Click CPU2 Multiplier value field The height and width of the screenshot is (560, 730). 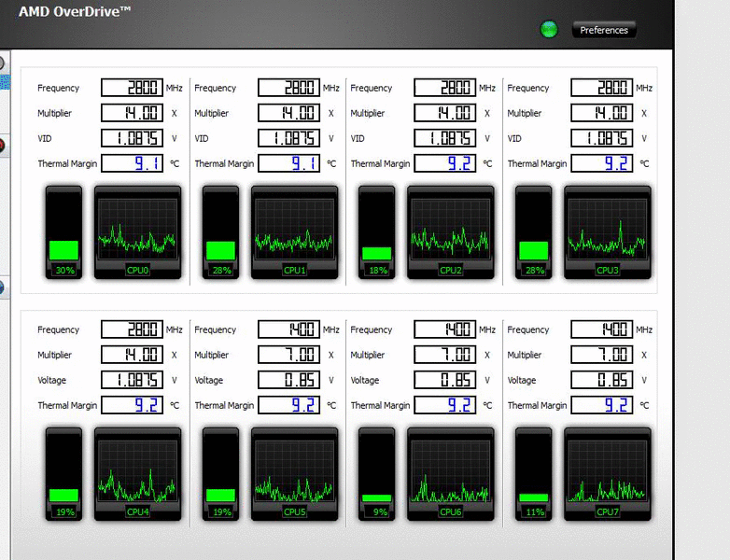(x=445, y=113)
